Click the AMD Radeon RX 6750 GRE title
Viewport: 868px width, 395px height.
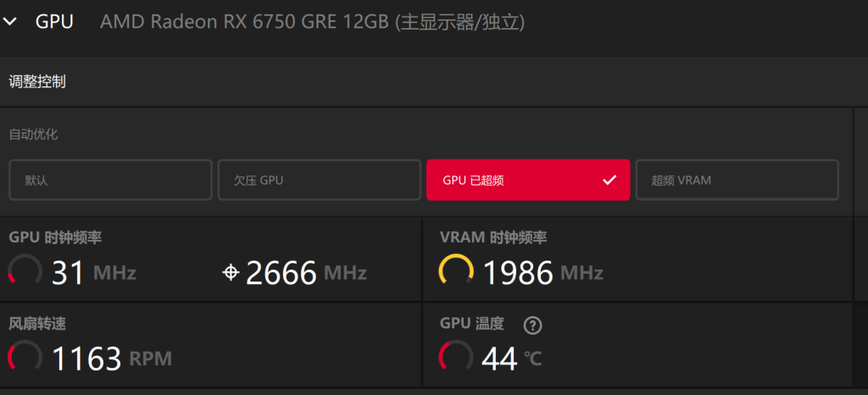pyautogui.click(x=312, y=22)
